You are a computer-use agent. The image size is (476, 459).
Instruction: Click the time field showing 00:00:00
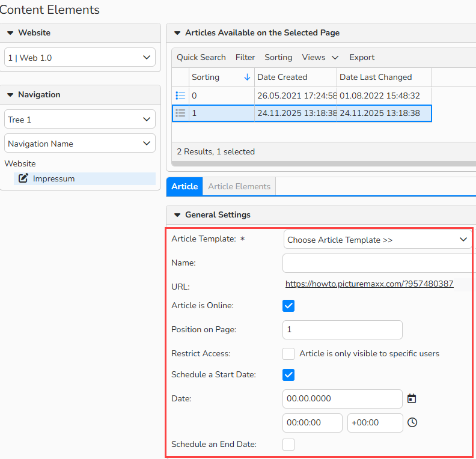click(x=313, y=422)
